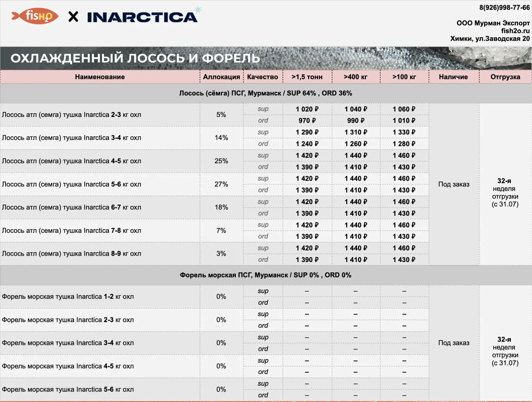Click the Качество column header

point(263,77)
